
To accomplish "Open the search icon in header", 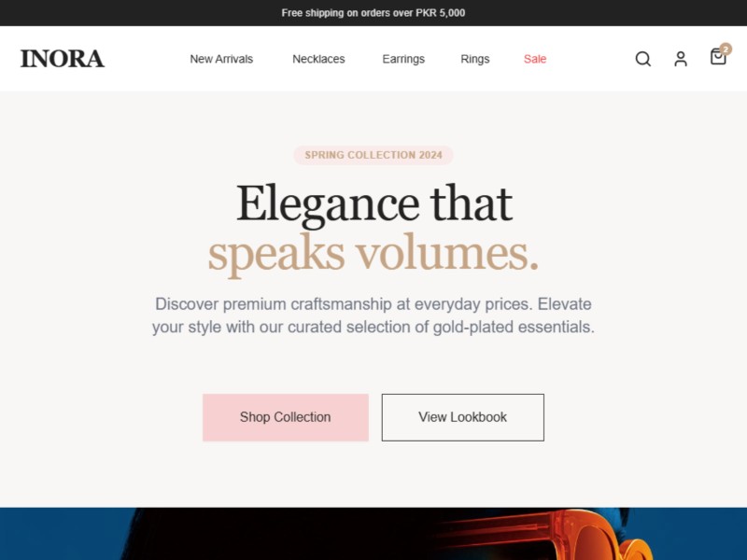I will (x=642, y=59).
